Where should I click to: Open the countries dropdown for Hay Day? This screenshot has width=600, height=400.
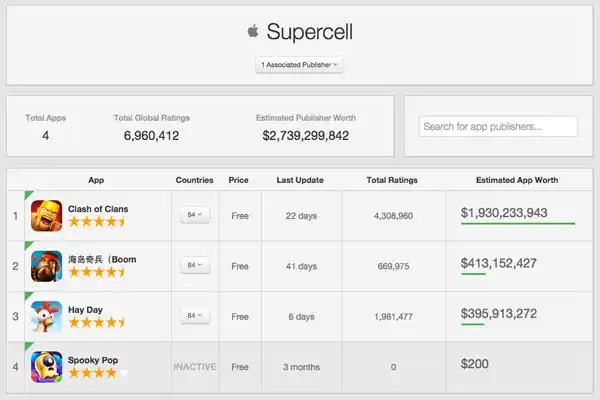[195, 315]
